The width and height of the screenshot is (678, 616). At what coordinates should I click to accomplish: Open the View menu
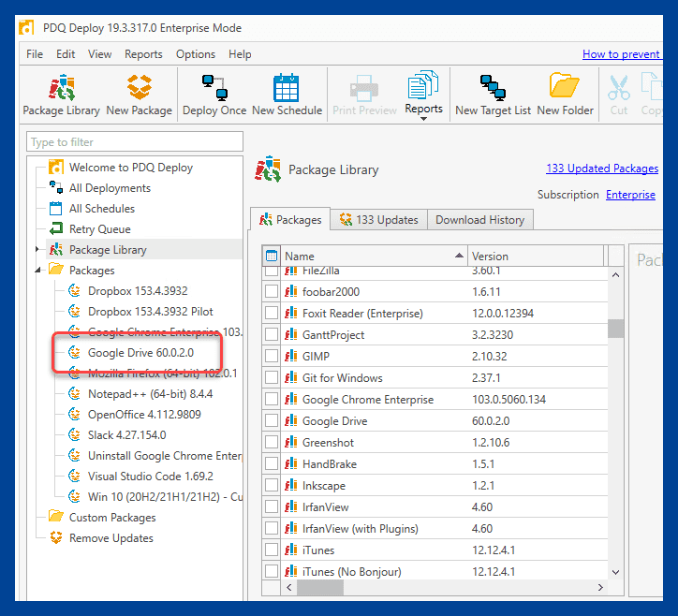[x=100, y=54]
